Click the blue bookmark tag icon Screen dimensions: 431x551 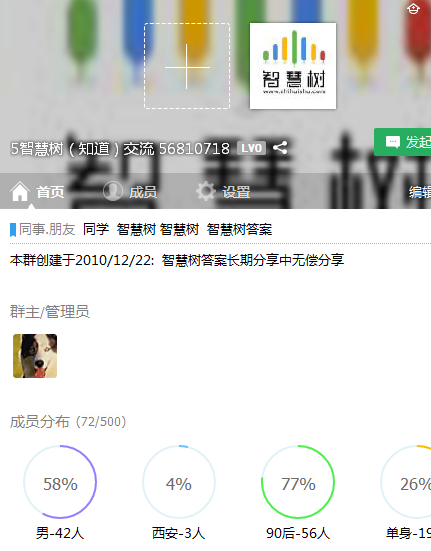click(x=13, y=230)
